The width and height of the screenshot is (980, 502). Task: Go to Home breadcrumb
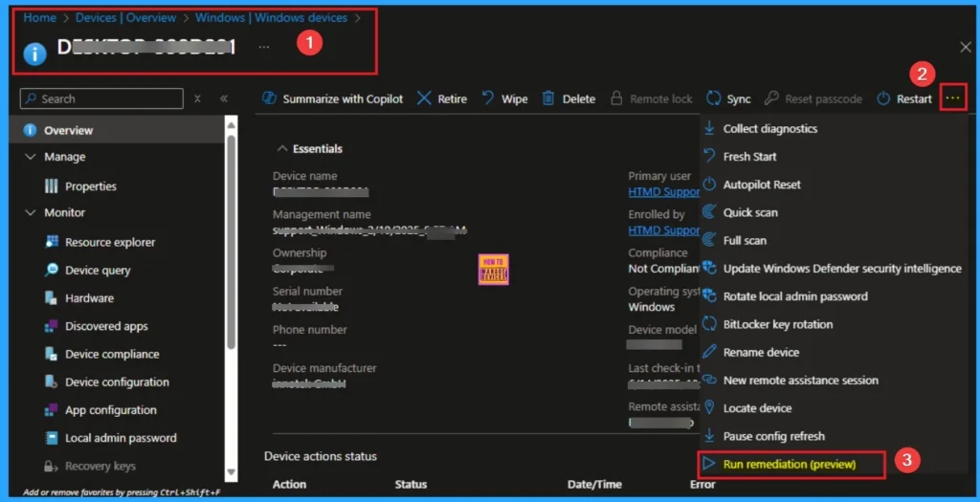39,17
